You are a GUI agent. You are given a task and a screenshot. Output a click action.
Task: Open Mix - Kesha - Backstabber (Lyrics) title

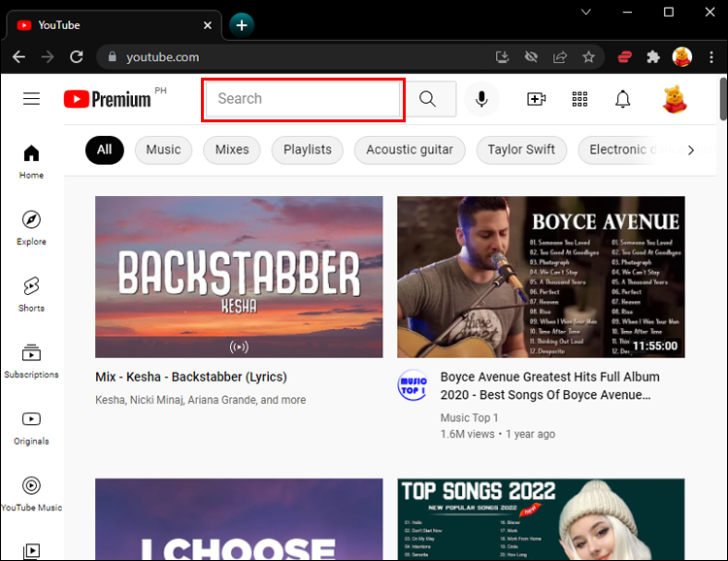pos(191,378)
